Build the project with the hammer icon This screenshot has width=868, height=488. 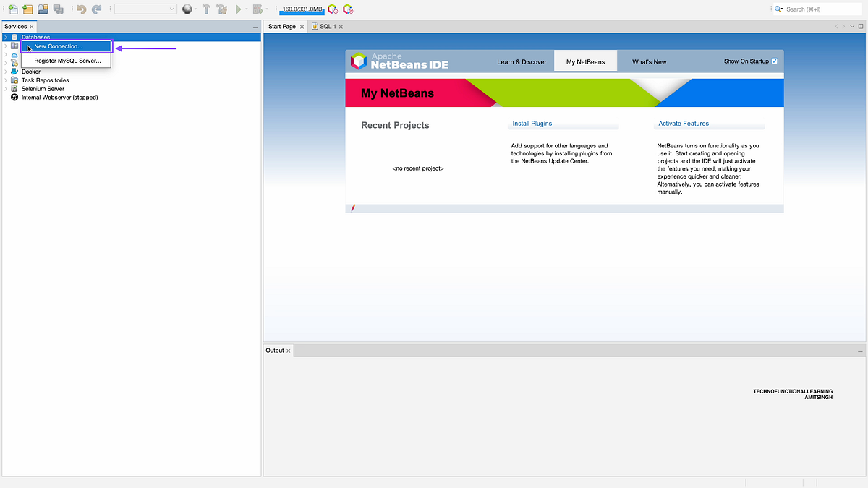206,9
